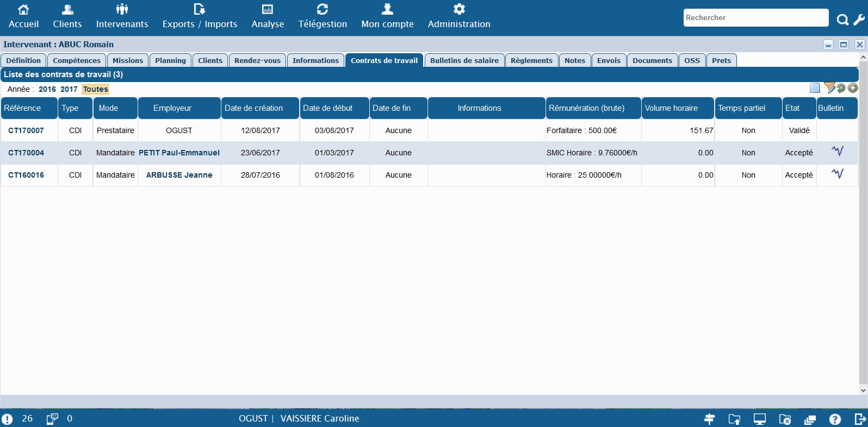Click the green refresh list icon
The image size is (868, 427).
[841, 88]
